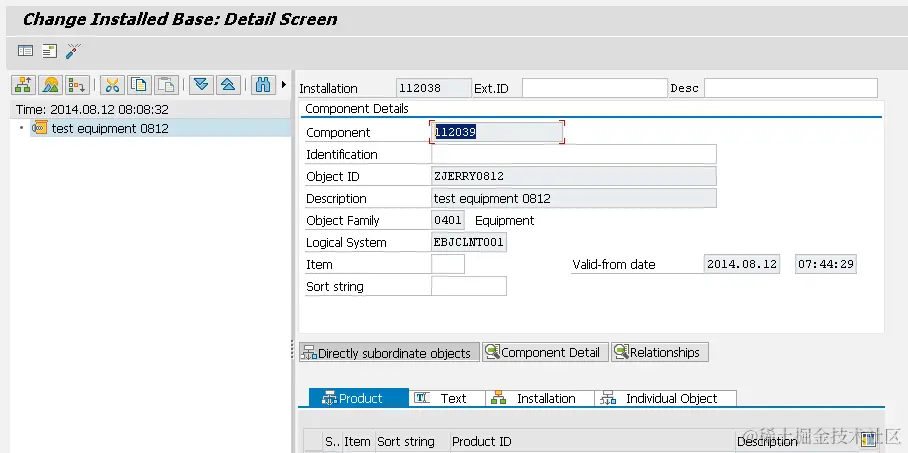This screenshot has height=453, width=908.
Task: Click the Directly subordinate objects button
Action: coord(389,353)
